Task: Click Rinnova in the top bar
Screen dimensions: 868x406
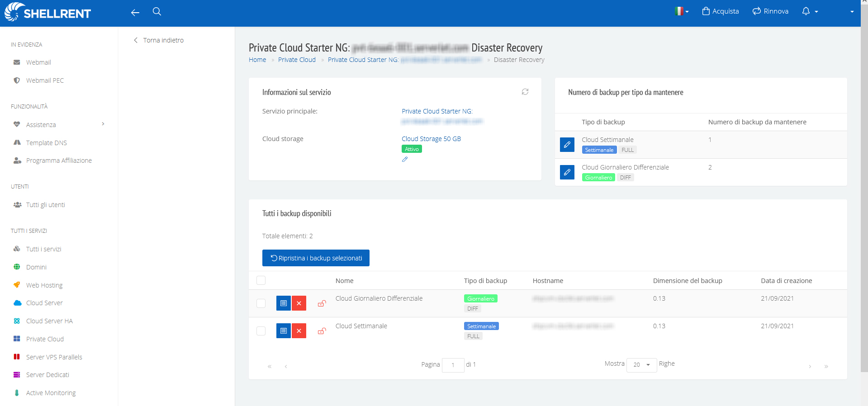Action: coord(770,11)
